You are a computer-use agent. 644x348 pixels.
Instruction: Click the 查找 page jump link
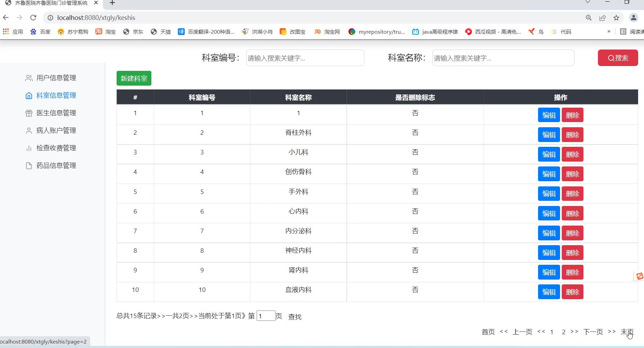pos(295,317)
